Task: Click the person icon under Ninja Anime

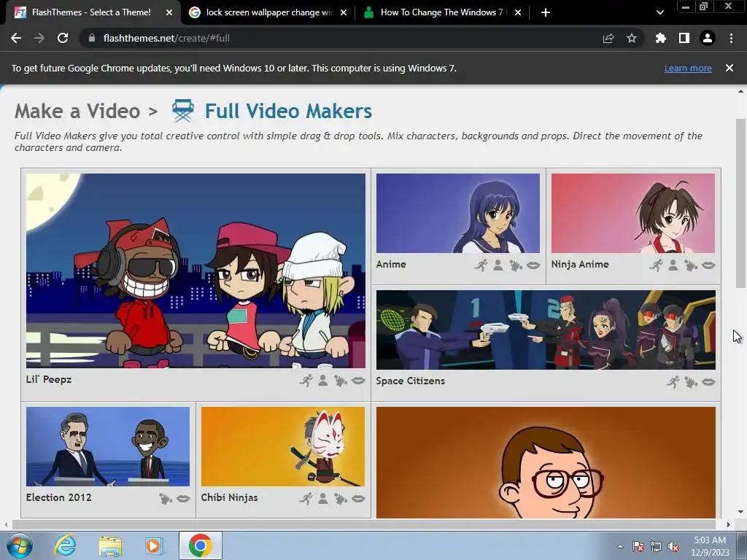Action: (673, 265)
